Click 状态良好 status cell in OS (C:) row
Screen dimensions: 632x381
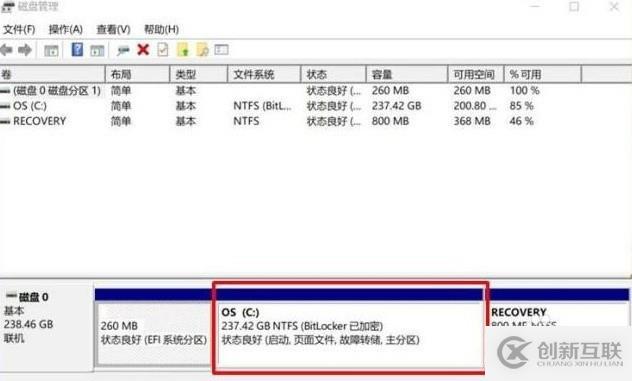tap(334, 106)
